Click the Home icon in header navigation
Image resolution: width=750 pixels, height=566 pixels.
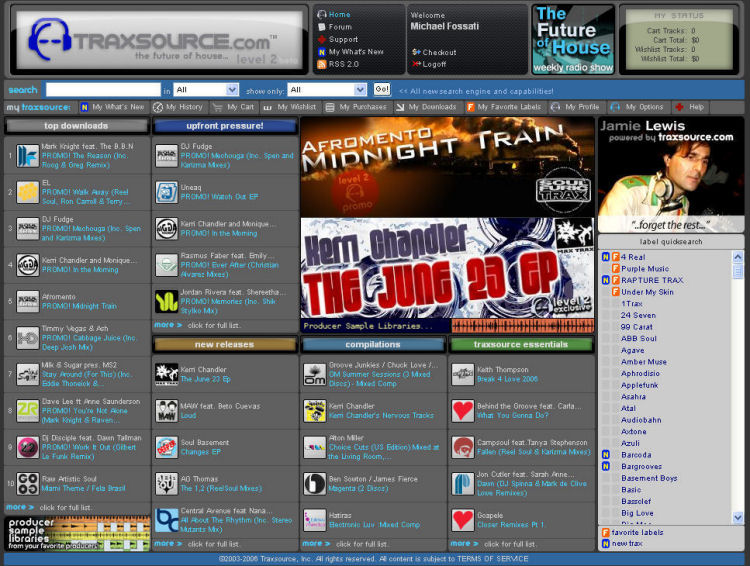(x=321, y=15)
